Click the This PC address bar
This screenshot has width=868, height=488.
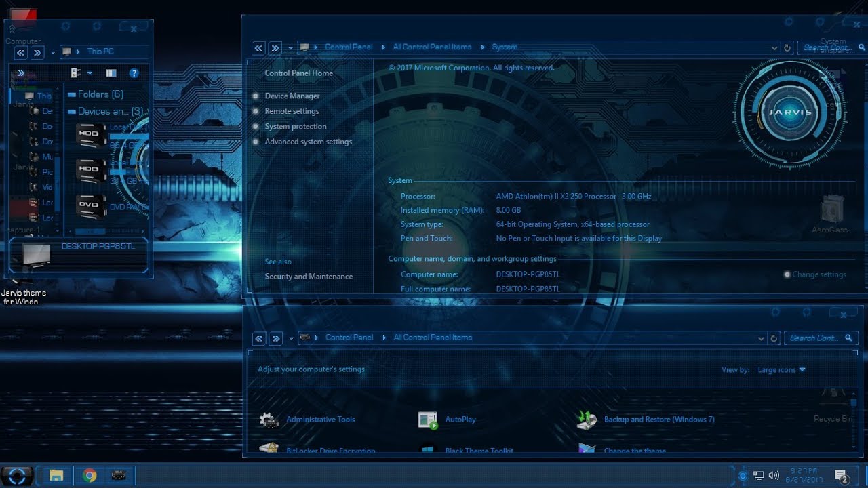[105, 52]
